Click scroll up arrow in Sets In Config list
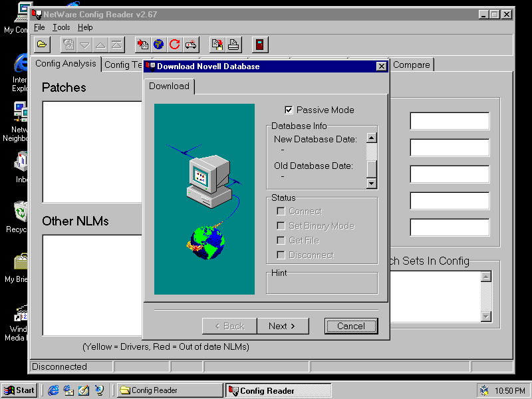 [x=486, y=277]
